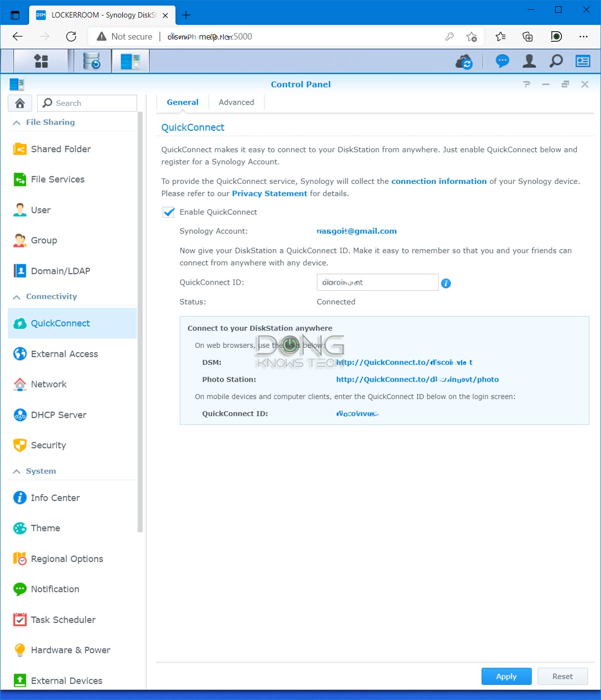Open Theme settings
The height and width of the screenshot is (700, 601).
coord(72,528)
